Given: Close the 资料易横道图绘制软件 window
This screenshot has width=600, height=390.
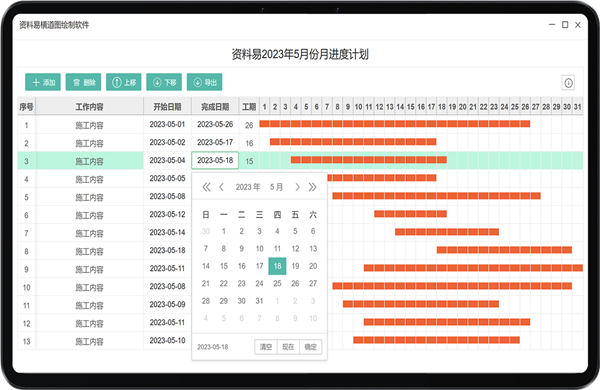Looking at the screenshot, I should tap(578, 25).
